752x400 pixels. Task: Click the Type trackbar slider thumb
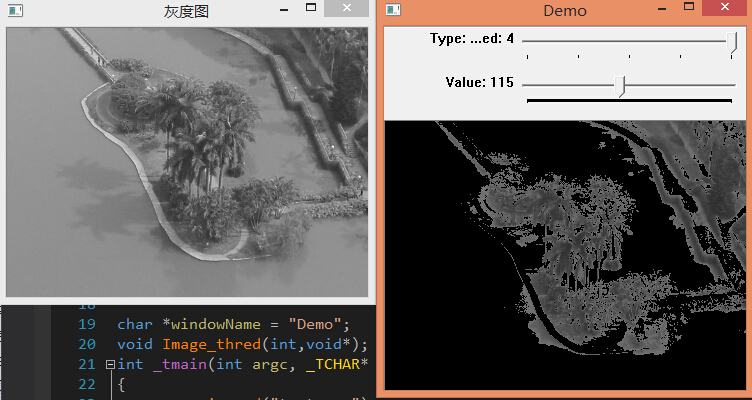731,42
